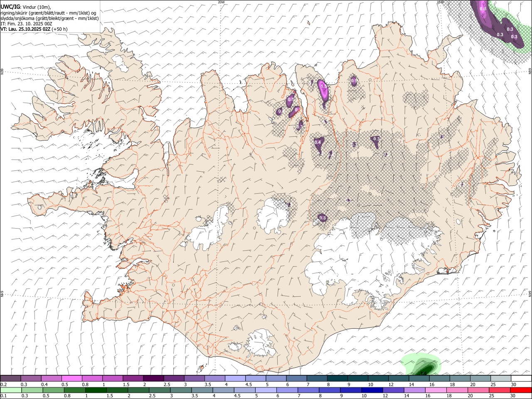The height and width of the screenshot is (399, 532).
Task: Click the UWC/IG Vindur (10m) title text
Action: [x=26, y=7]
